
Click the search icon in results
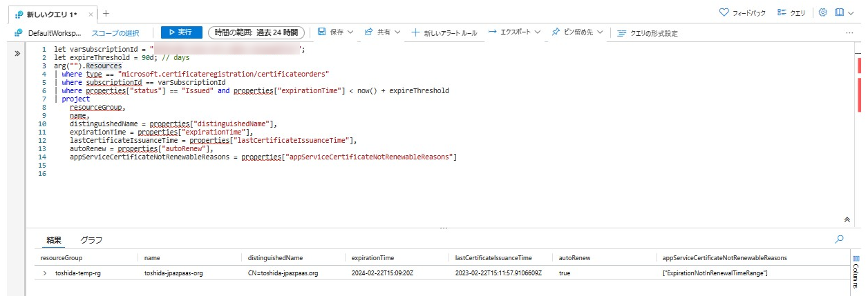point(839,239)
